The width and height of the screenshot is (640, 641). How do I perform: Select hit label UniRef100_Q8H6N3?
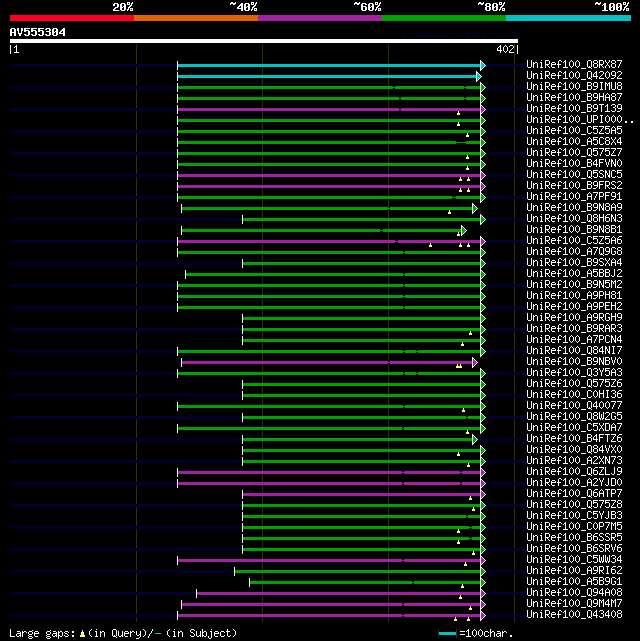tap(574, 219)
